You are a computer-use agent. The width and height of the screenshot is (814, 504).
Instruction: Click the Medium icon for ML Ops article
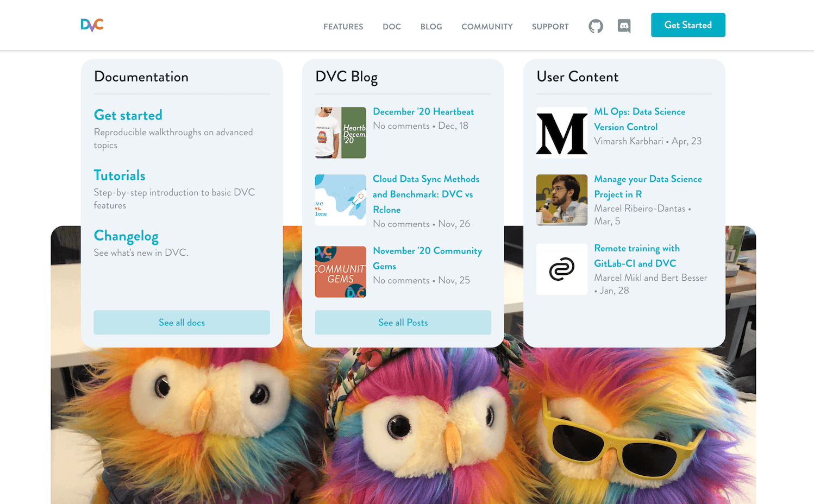pos(561,131)
